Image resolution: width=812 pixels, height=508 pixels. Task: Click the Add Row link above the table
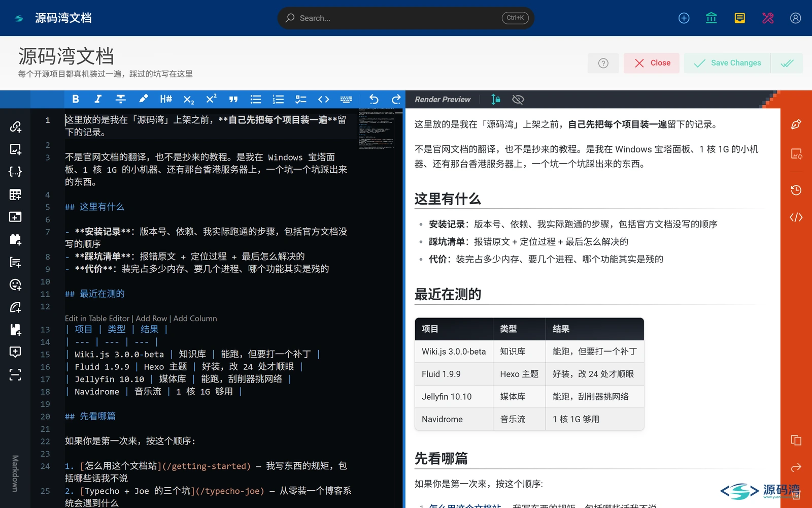pyautogui.click(x=151, y=319)
